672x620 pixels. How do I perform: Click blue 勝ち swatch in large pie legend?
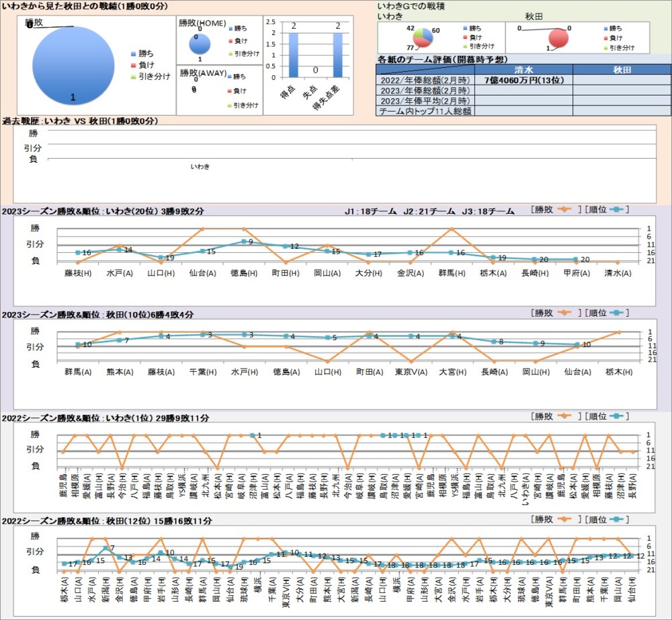[x=132, y=53]
